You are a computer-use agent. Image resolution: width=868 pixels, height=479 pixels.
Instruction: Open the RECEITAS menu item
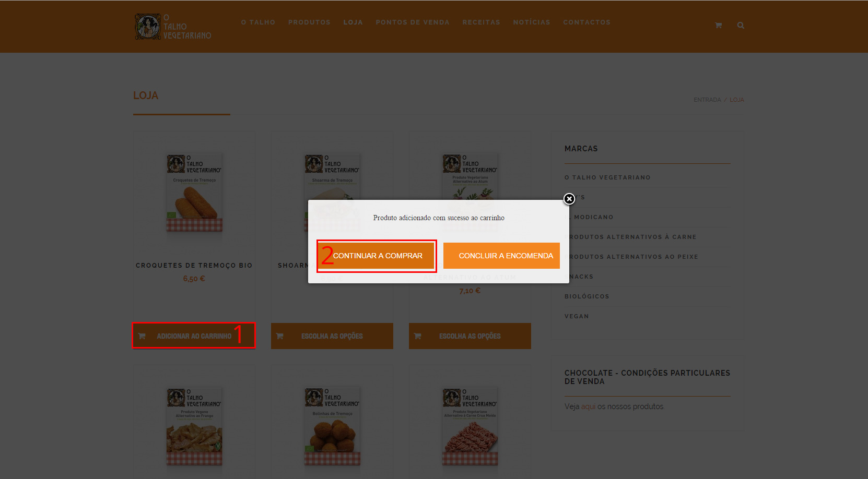pos(481,22)
